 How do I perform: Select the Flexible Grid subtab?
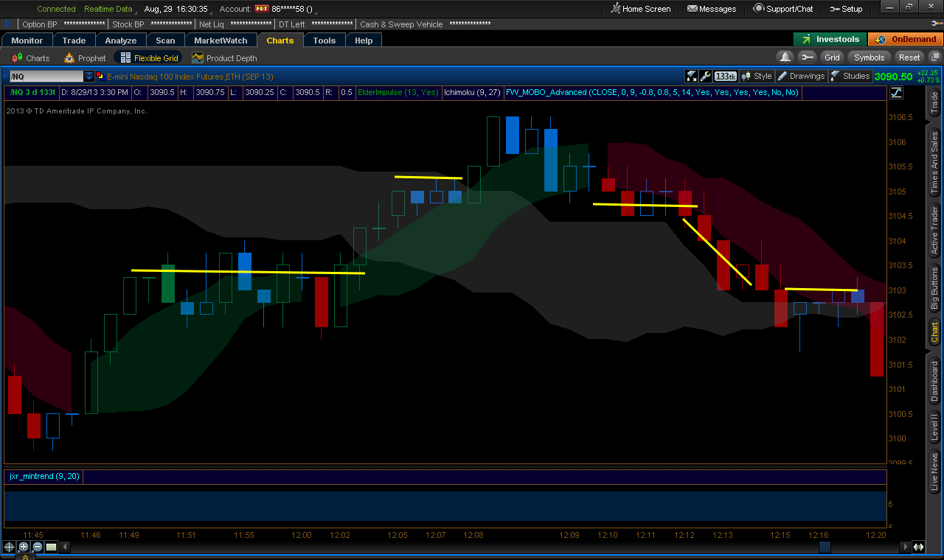[x=149, y=58]
